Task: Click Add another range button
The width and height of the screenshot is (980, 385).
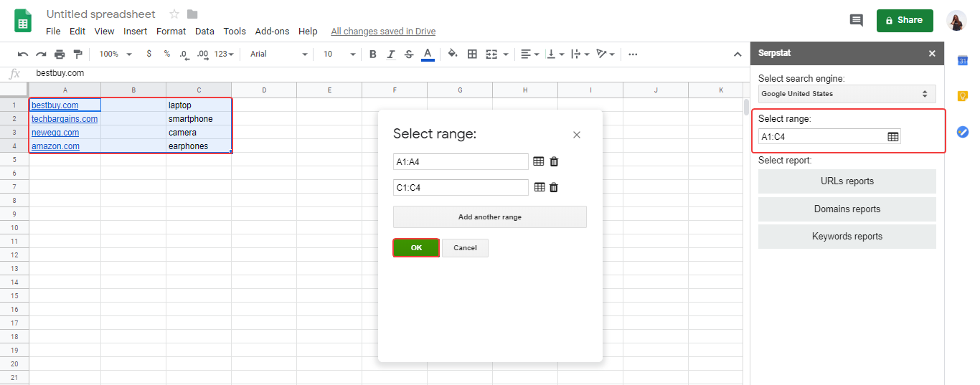Action: point(490,217)
